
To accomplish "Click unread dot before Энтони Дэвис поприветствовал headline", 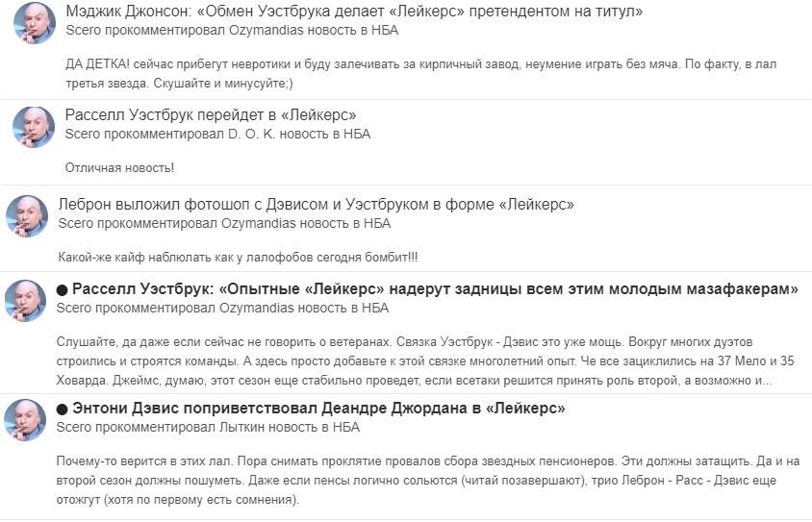I will (x=63, y=410).
